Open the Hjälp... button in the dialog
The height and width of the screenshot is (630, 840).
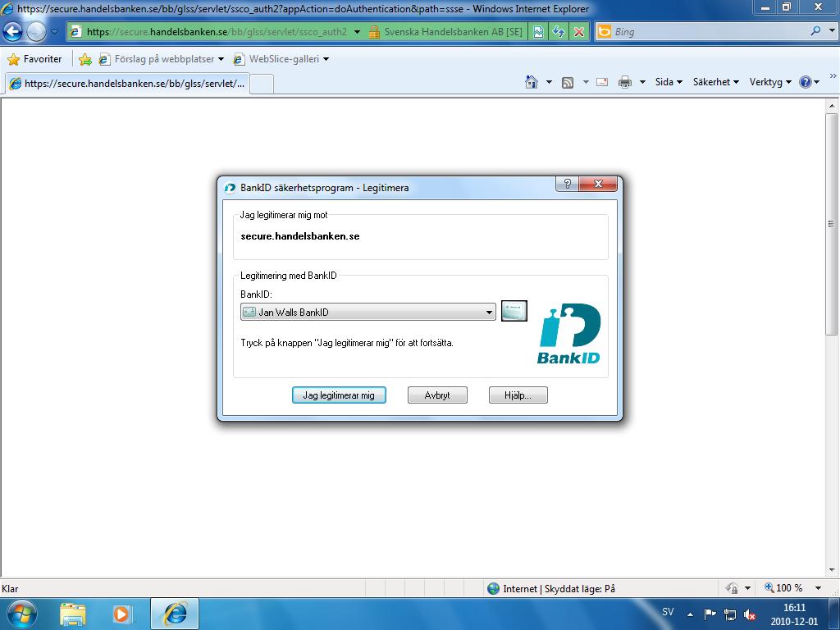coord(518,395)
